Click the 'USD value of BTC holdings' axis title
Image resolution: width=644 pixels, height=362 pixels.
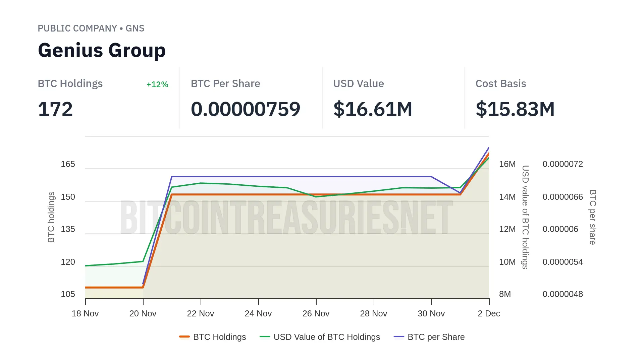coord(525,217)
